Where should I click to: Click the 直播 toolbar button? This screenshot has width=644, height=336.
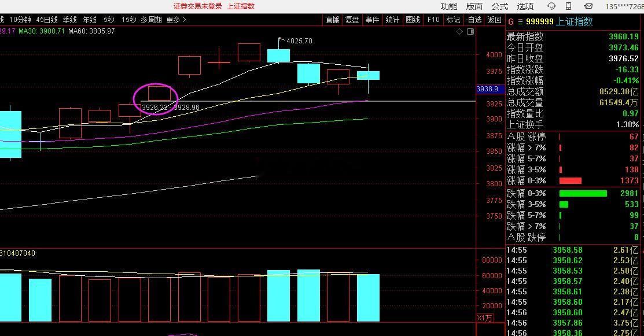click(332, 20)
